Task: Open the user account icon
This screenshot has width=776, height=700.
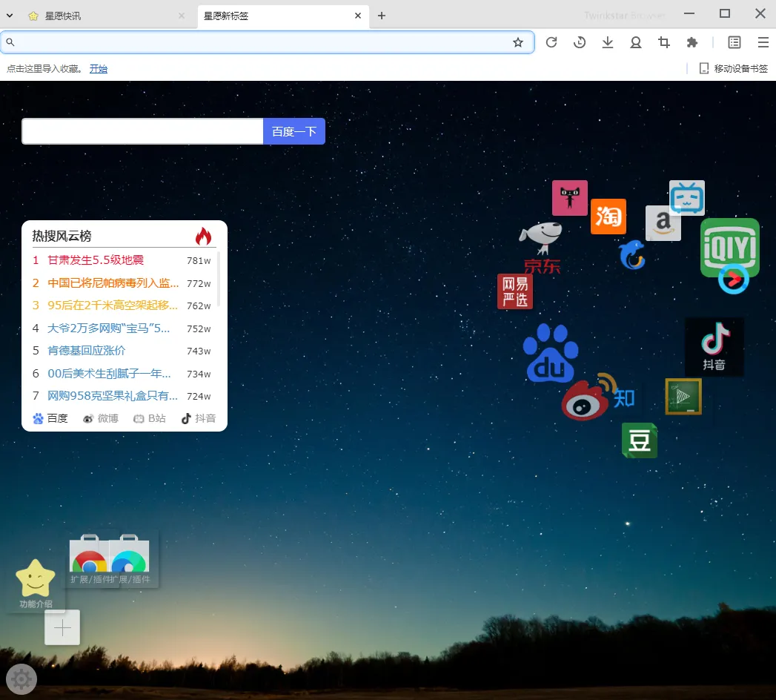Action: coord(636,42)
